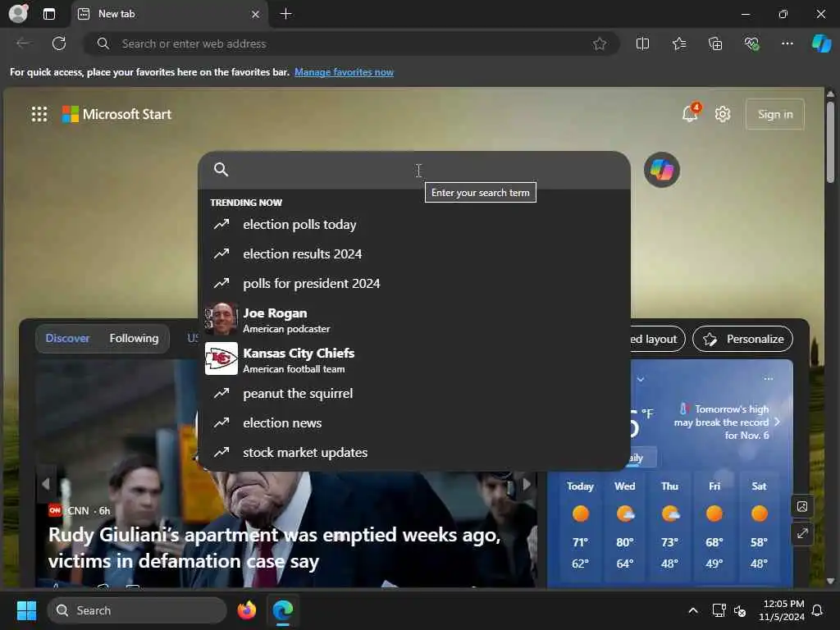
Task: Click the background image info icon
Action: point(802,506)
